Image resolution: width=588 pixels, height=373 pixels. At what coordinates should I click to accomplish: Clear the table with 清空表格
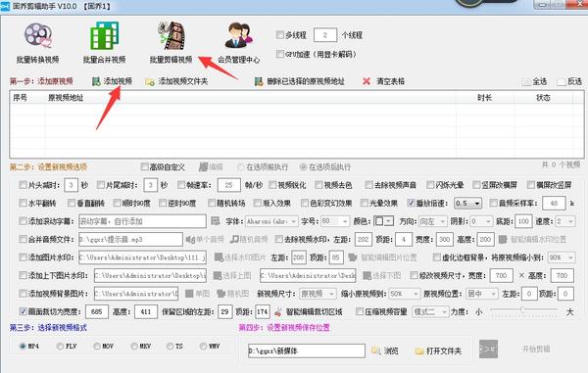pyautogui.click(x=383, y=81)
